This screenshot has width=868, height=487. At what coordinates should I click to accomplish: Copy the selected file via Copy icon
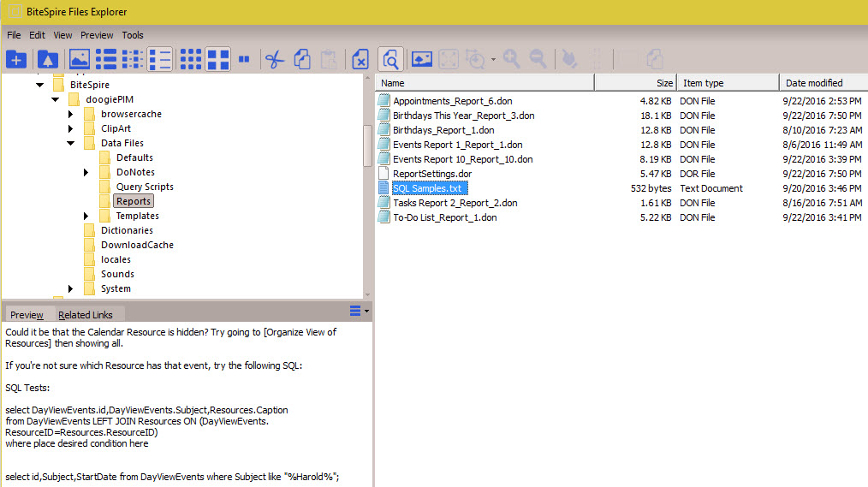pos(302,59)
